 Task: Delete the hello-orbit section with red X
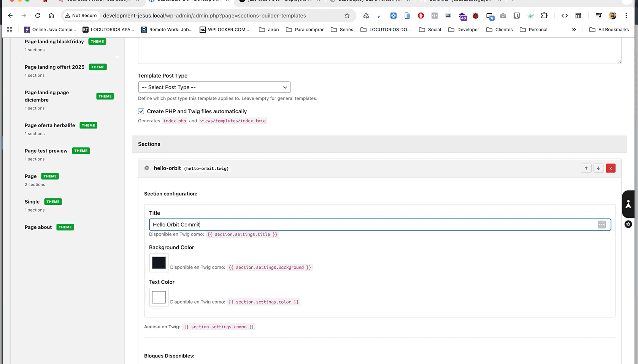(x=611, y=168)
